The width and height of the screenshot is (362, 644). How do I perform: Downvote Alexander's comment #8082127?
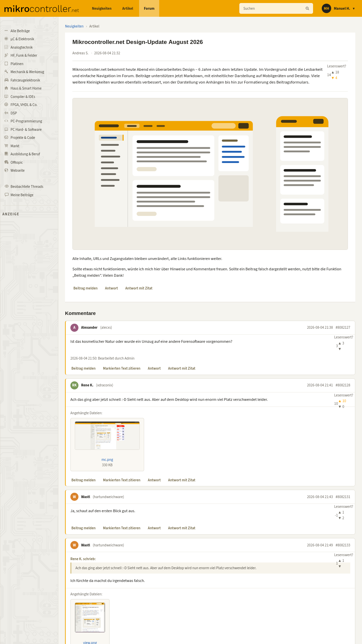[x=340, y=349]
